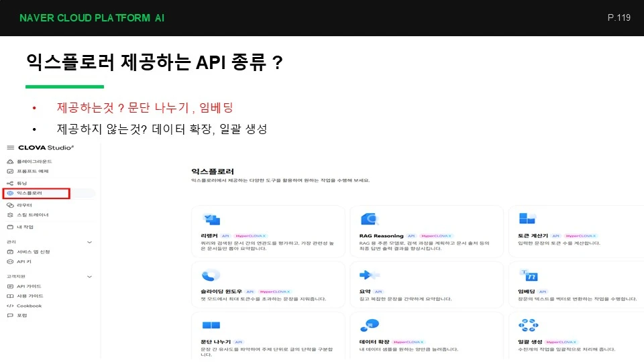Click the 토큰 계산기 card icon

(x=527, y=219)
